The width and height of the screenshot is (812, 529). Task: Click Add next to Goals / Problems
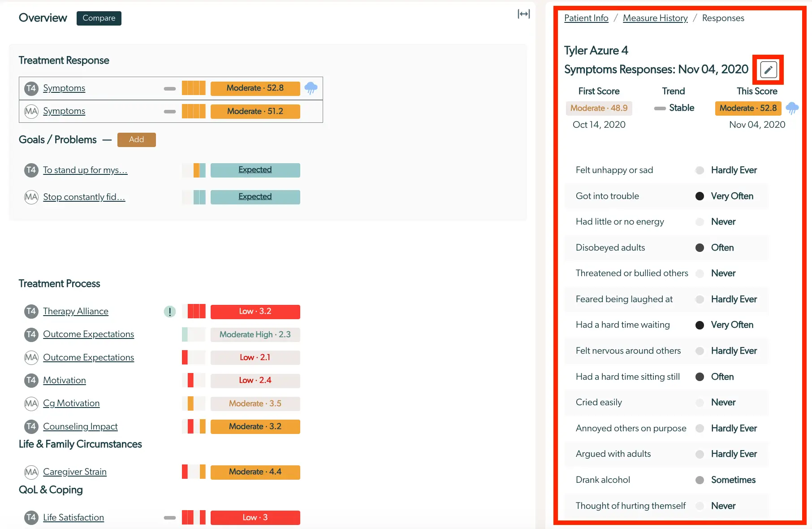136,139
